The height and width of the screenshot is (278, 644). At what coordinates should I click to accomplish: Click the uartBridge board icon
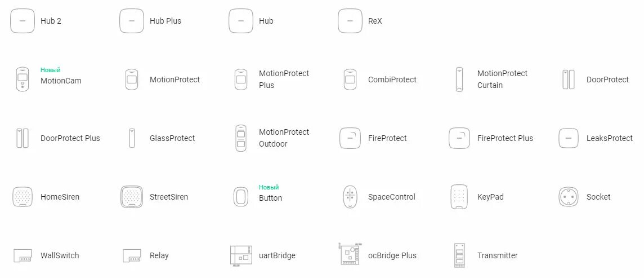241,256
